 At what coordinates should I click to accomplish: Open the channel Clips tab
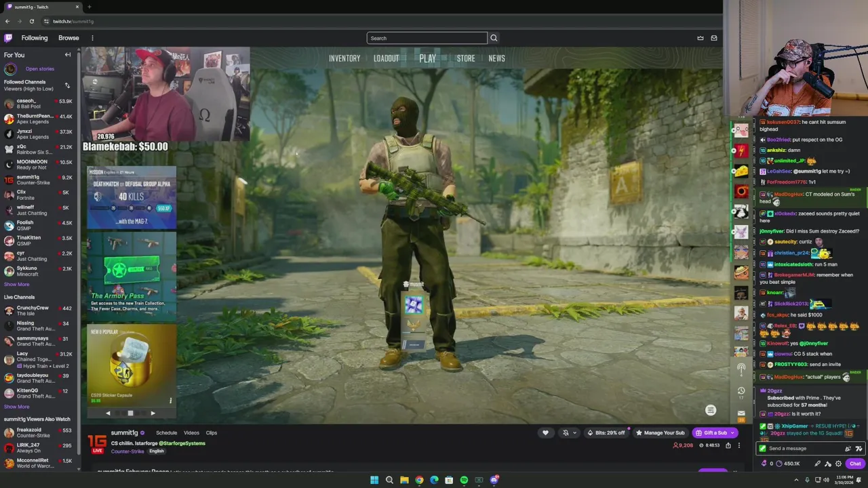pos(212,432)
